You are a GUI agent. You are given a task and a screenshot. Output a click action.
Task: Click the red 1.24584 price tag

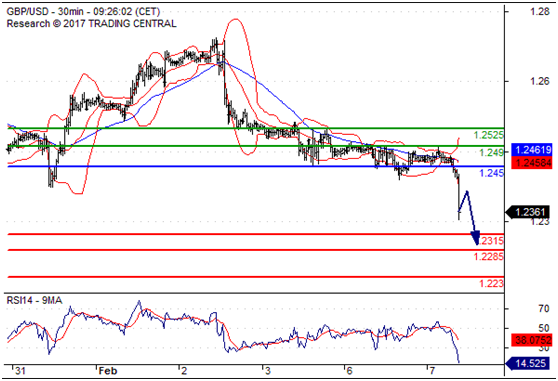pyautogui.click(x=533, y=163)
